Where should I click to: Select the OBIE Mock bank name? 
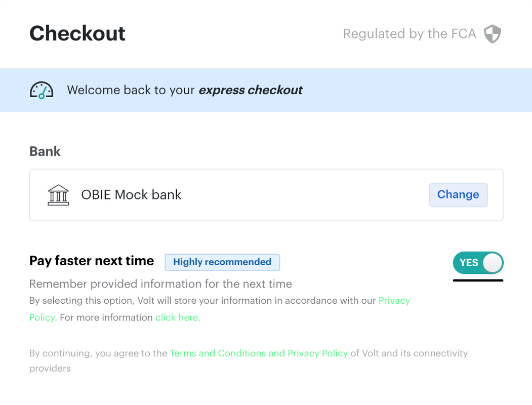coord(131,195)
